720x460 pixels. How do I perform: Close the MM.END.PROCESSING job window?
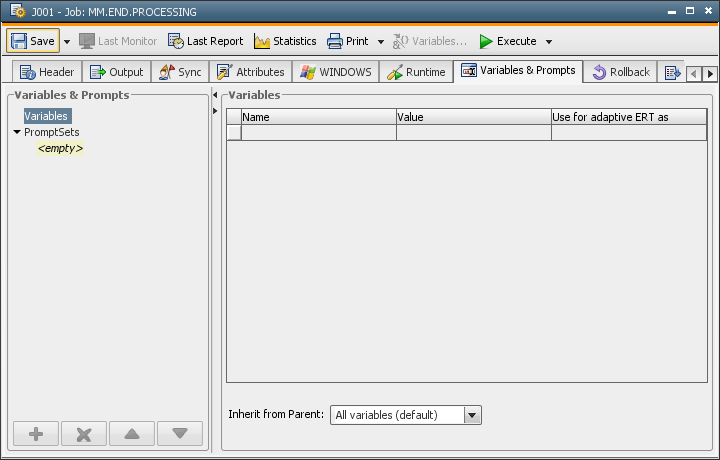tap(709, 11)
